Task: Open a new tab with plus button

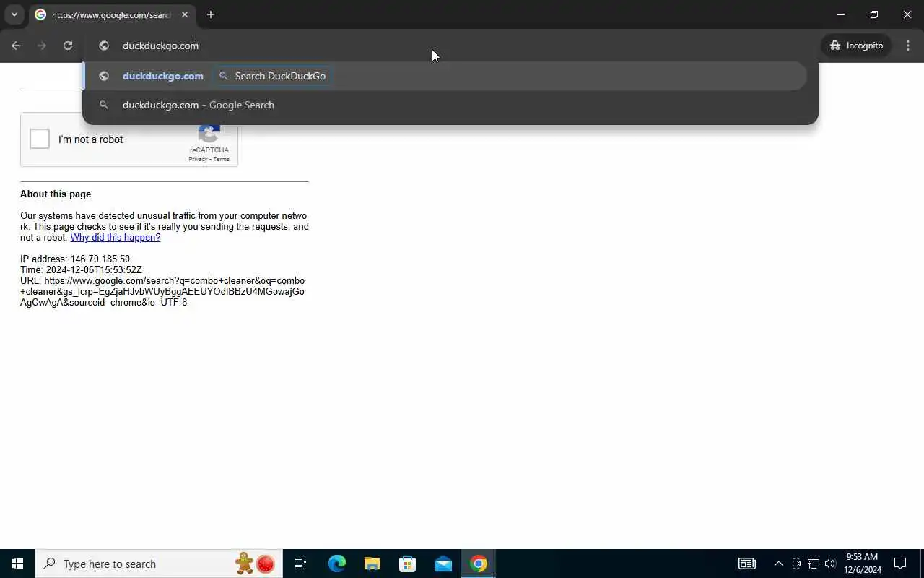Action: click(211, 14)
